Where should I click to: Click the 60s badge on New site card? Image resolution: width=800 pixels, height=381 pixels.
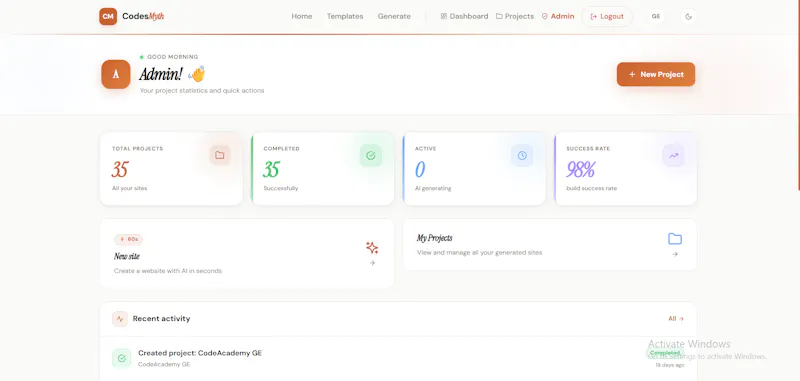pyautogui.click(x=129, y=239)
